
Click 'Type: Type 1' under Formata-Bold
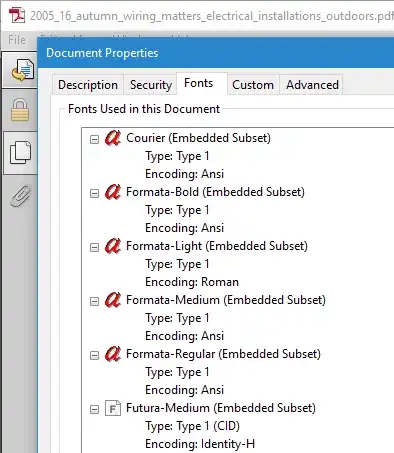(177, 210)
